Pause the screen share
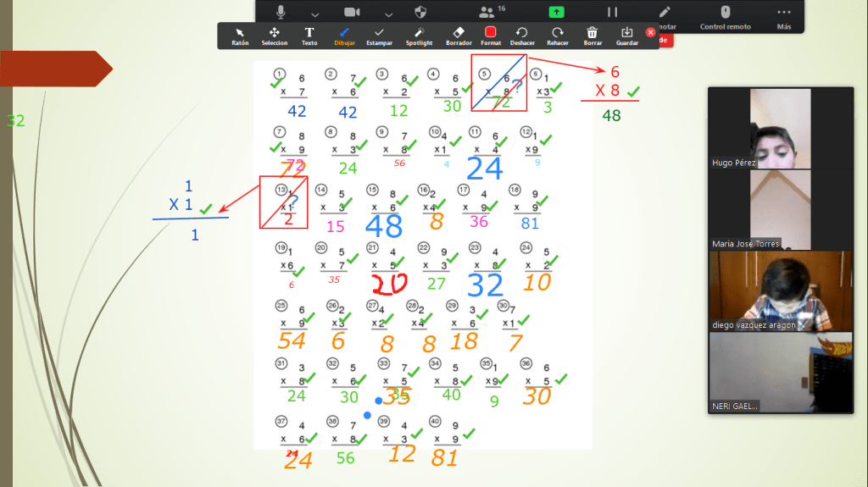This screenshot has width=868, height=487. tap(611, 13)
